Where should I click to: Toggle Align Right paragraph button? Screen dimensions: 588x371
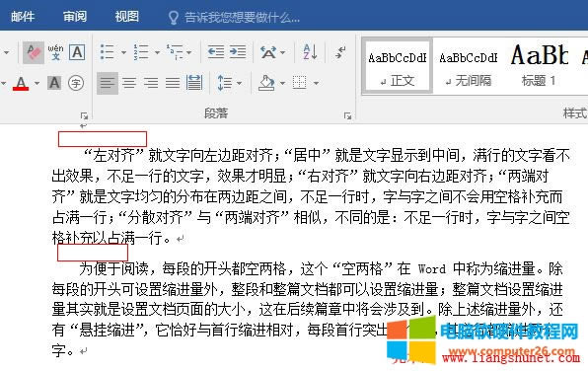click(151, 83)
